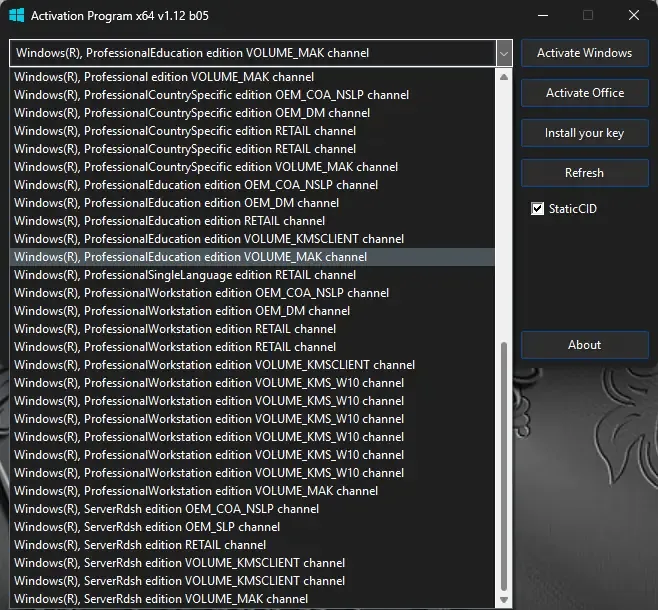The image size is (658, 610).
Task: Refresh the license list
Action: pos(585,173)
